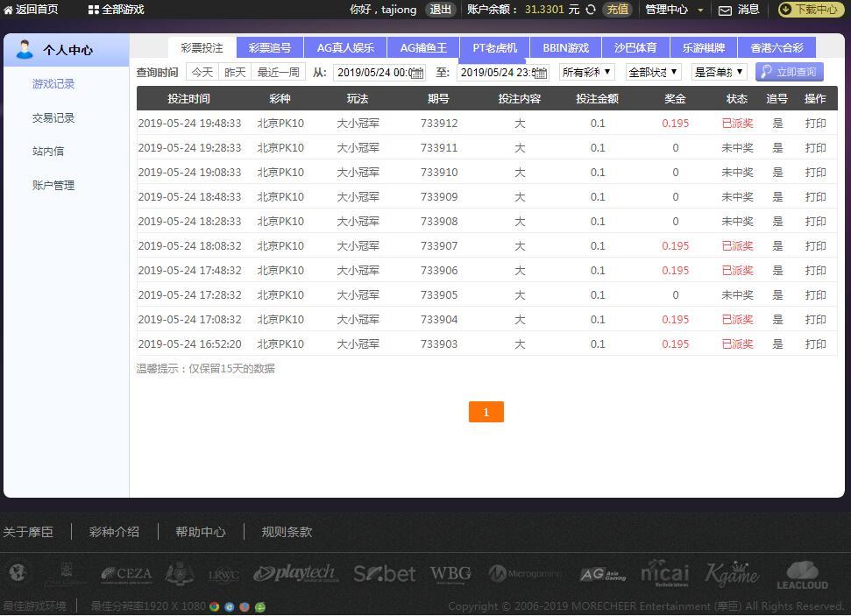Open the 全部游戏 grid icon

tap(94, 10)
